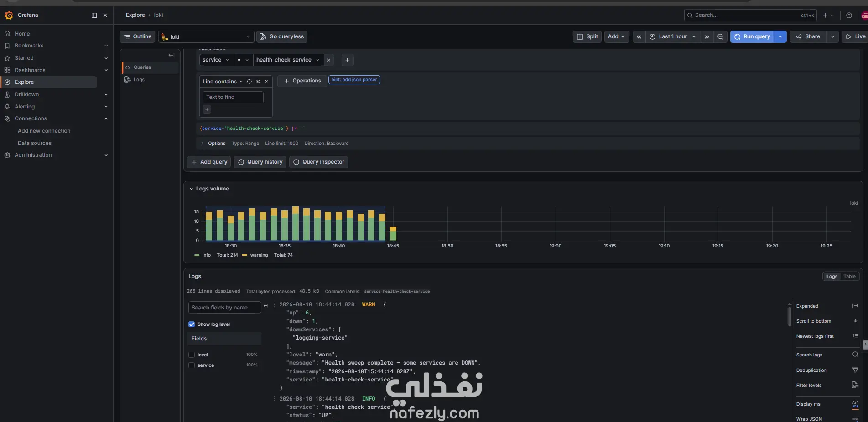Uncheck Show log level checkbox

[x=192, y=324]
